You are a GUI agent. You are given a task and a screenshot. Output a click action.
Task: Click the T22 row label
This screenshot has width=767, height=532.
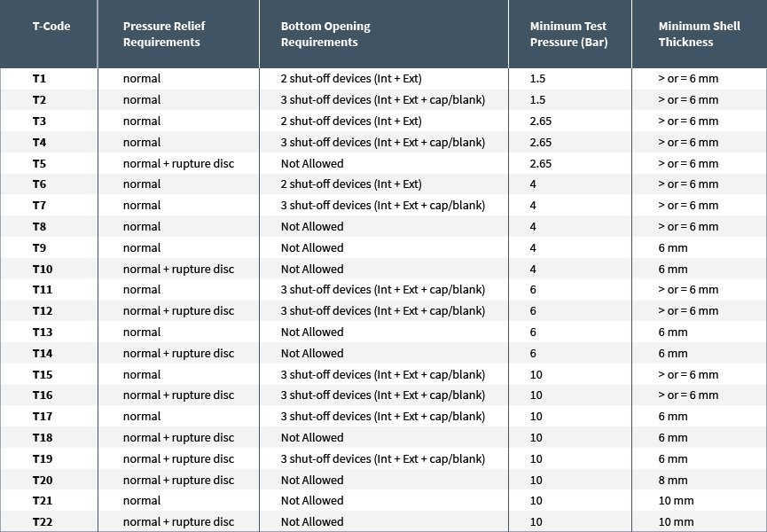(43, 522)
